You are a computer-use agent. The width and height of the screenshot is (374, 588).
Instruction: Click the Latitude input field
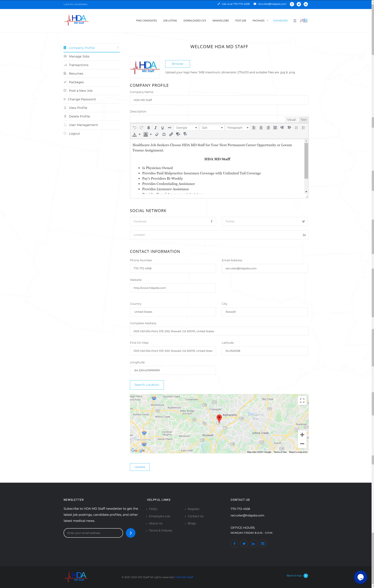pyautogui.click(x=265, y=351)
